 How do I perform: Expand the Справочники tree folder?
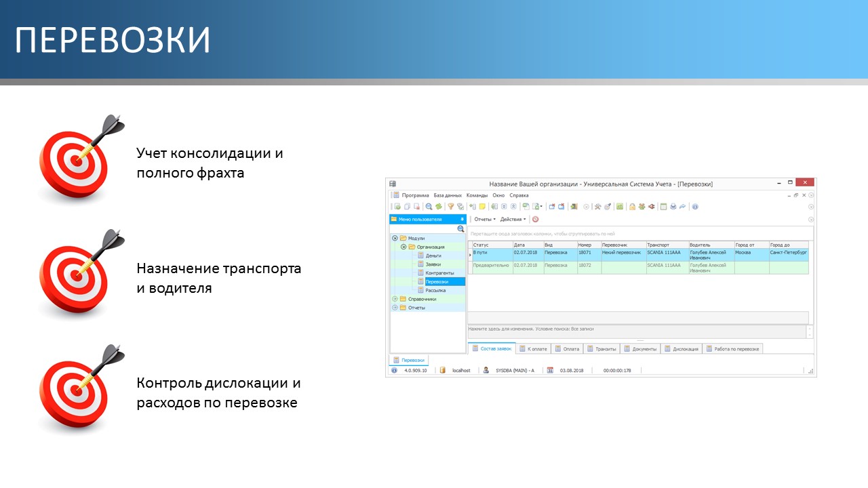(x=395, y=299)
